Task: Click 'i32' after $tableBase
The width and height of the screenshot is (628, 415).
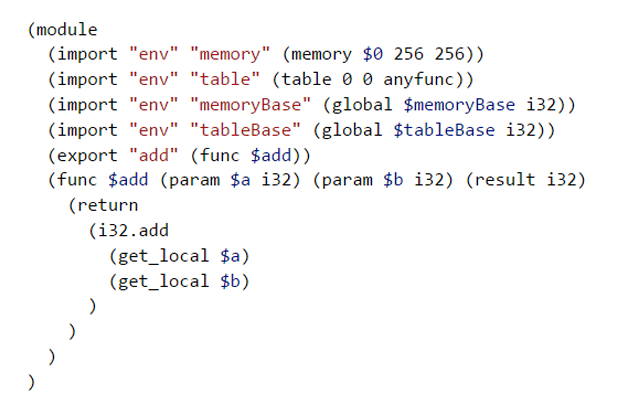Action: coord(521,130)
